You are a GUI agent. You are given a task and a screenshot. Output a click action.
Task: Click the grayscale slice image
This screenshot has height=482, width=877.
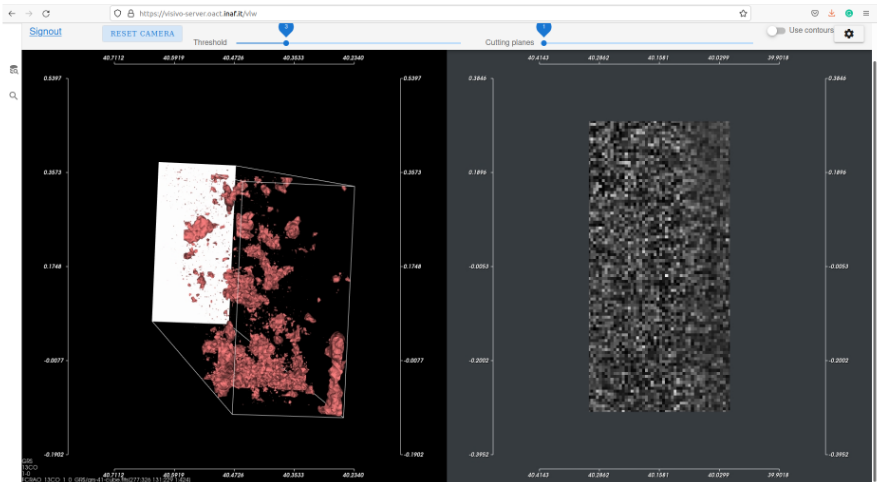point(659,266)
